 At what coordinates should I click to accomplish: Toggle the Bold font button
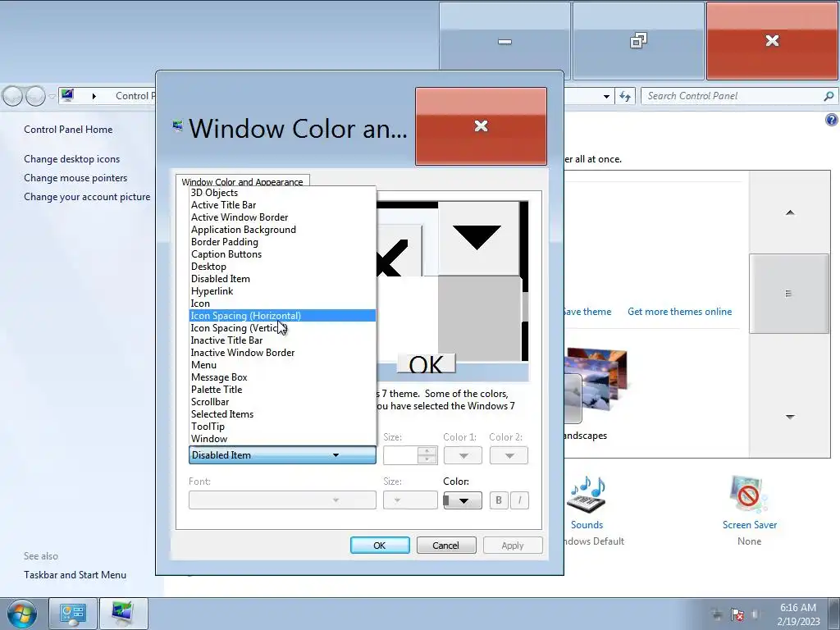tap(499, 500)
